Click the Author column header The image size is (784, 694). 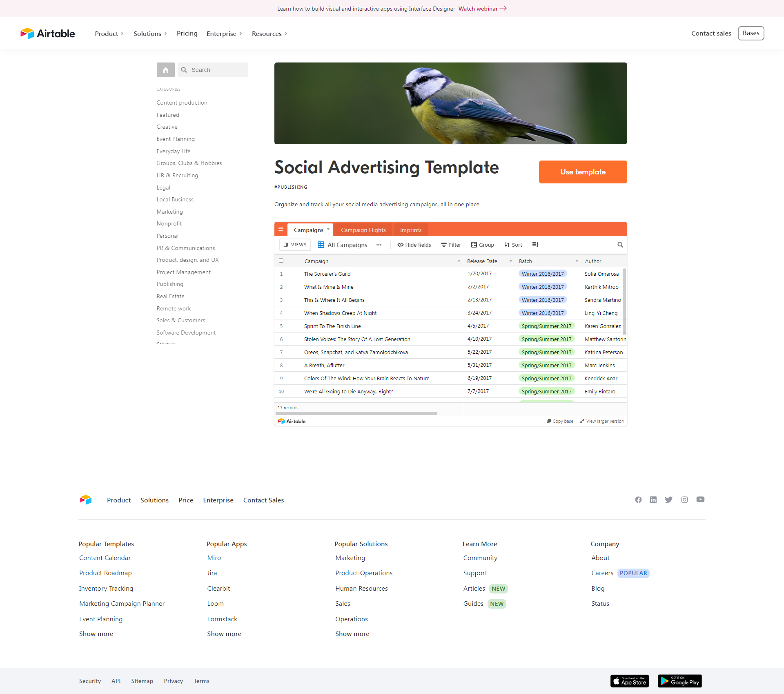pyautogui.click(x=604, y=261)
